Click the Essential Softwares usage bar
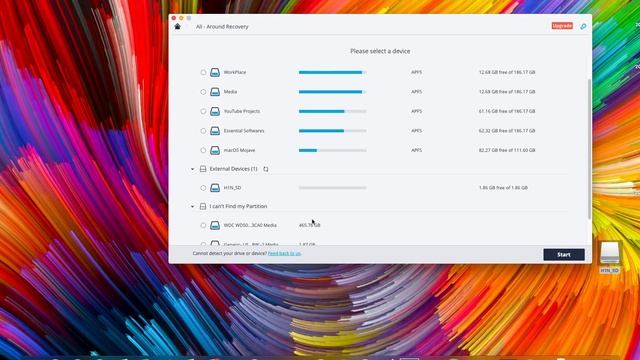The image size is (640, 360). (x=332, y=131)
